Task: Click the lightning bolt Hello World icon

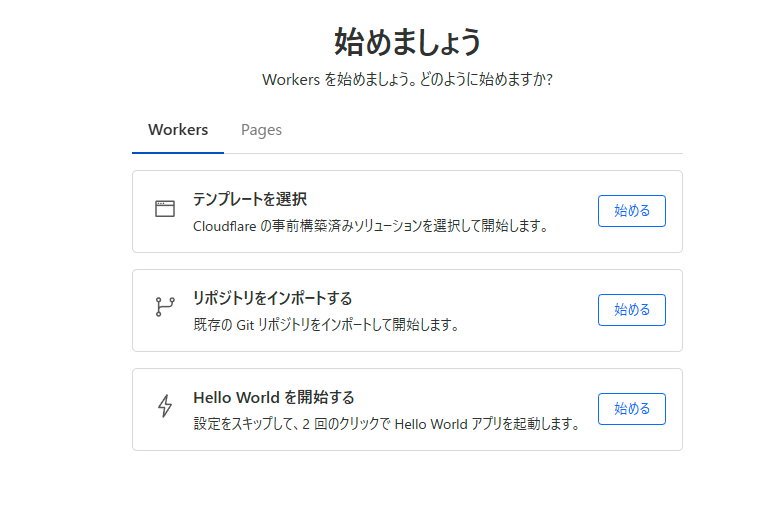Action: [165, 406]
